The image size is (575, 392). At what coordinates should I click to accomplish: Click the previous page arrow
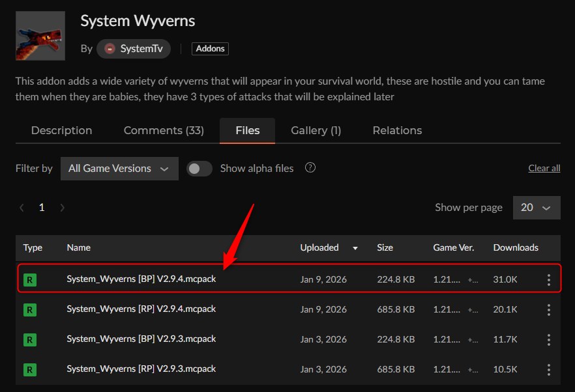[22, 207]
